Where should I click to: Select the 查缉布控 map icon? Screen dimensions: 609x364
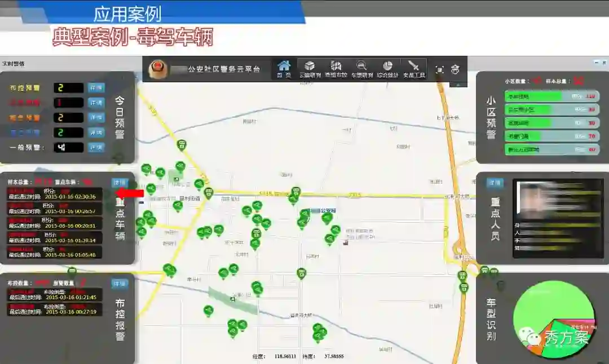(336, 69)
